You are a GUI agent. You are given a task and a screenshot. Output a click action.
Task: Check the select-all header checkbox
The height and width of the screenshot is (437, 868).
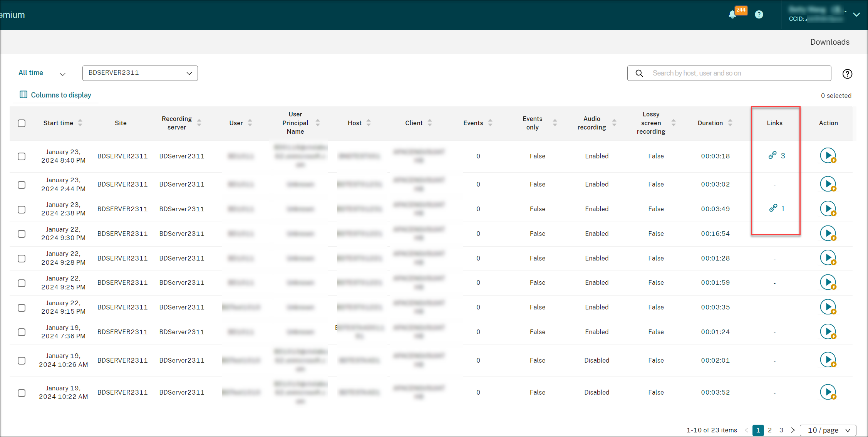(x=22, y=123)
